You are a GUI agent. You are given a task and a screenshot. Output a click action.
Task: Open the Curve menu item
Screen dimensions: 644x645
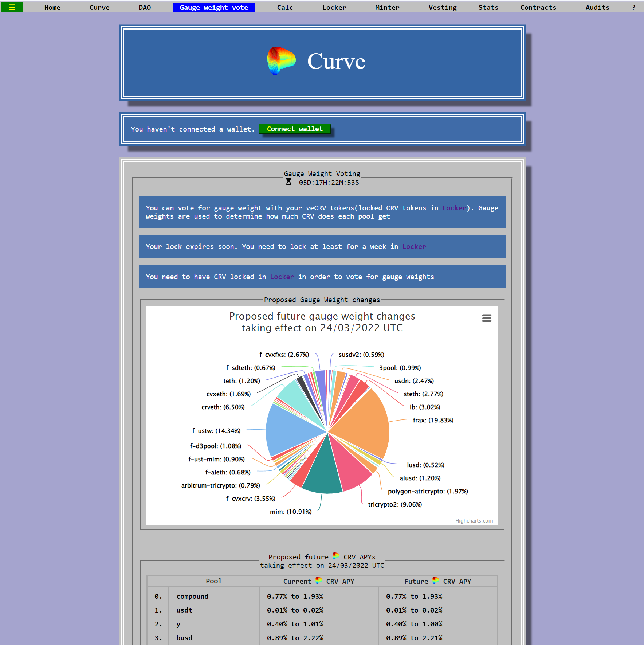point(99,7)
